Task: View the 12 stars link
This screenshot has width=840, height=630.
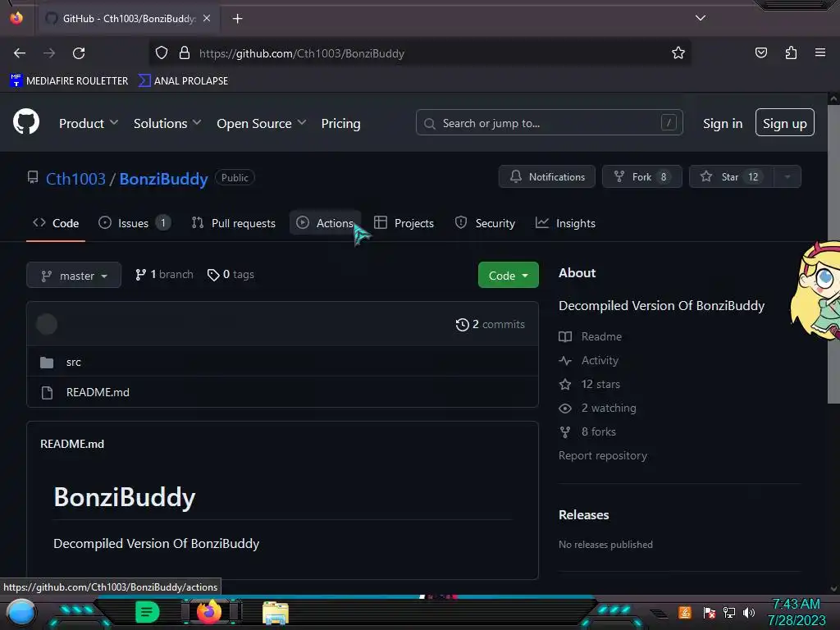Action: pos(589,384)
